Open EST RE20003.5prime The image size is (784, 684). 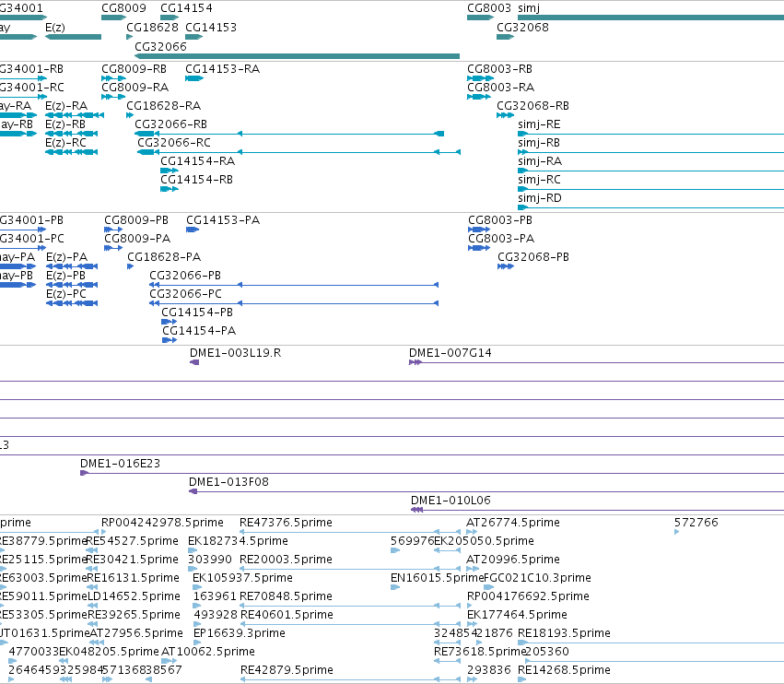pyautogui.click(x=350, y=569)
